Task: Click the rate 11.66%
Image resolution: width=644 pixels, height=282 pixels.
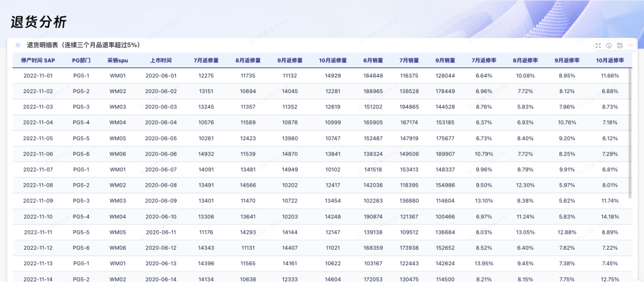Action: pos(609,76)
